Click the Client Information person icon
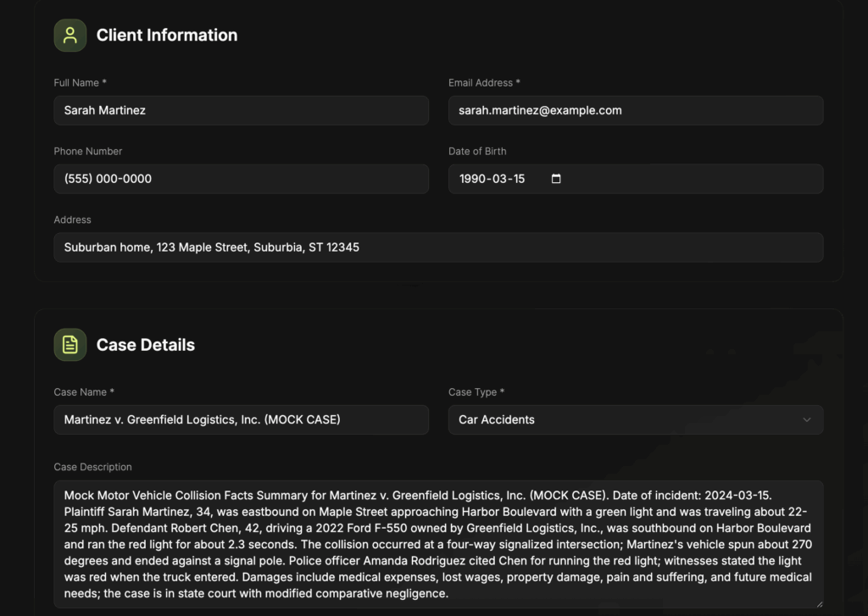Image resolution: width=868 pixels, height=616 pixels. coord(70,36)
